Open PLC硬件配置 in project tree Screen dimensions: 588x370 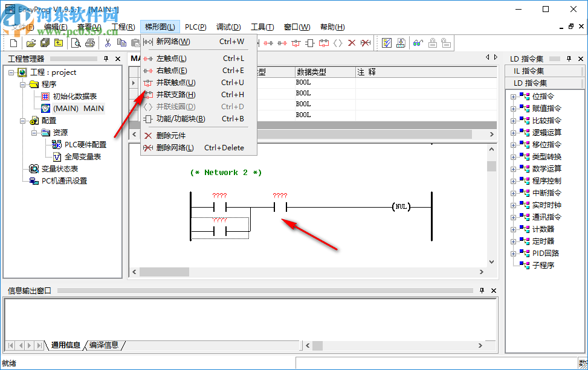85,144
